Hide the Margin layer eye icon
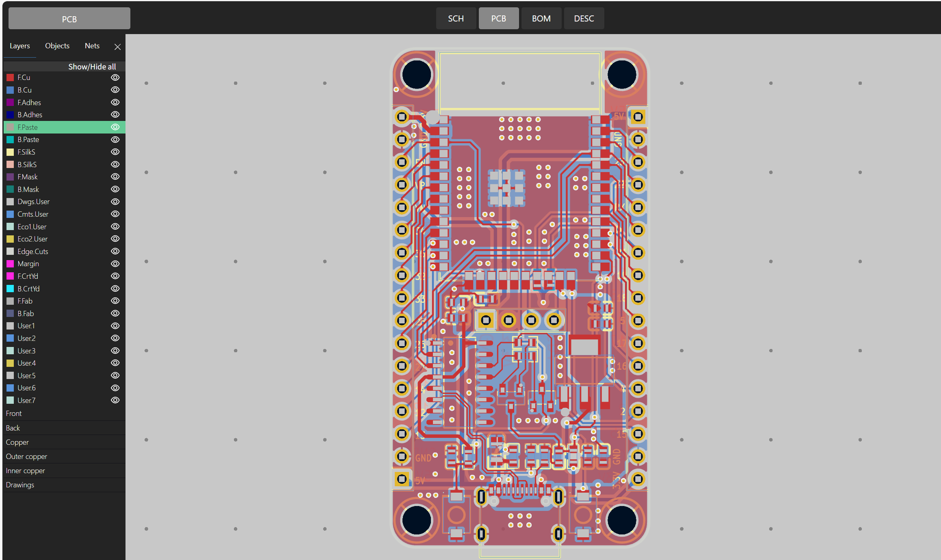The height and width of the screenshot is (560, 941). [115, 264]
